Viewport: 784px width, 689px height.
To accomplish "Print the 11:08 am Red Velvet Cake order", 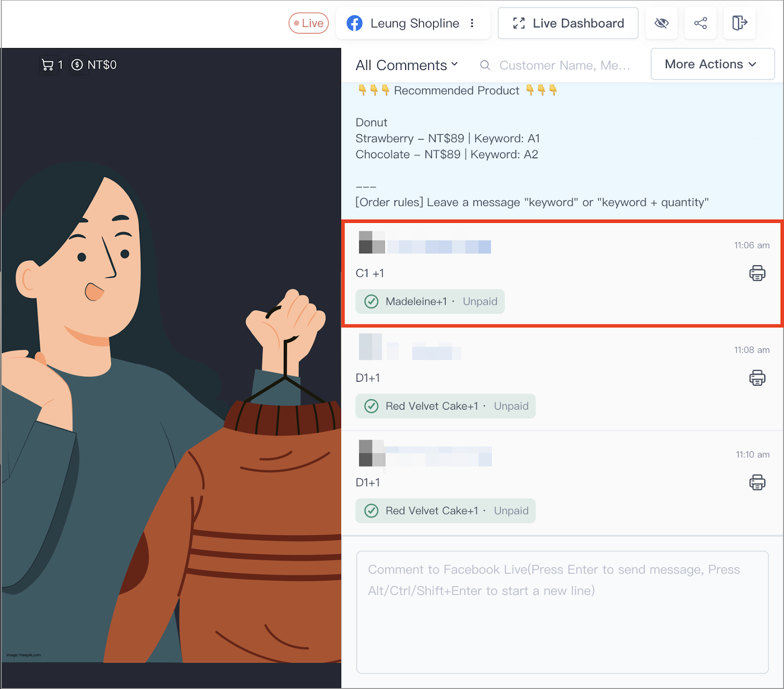I will point(757,378).
